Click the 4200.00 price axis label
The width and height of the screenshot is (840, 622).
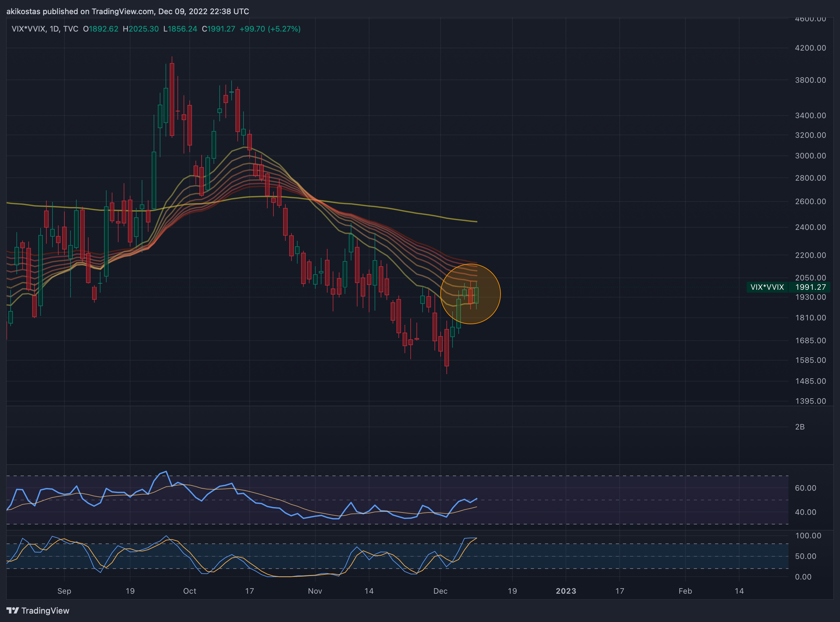pos(810,48)
